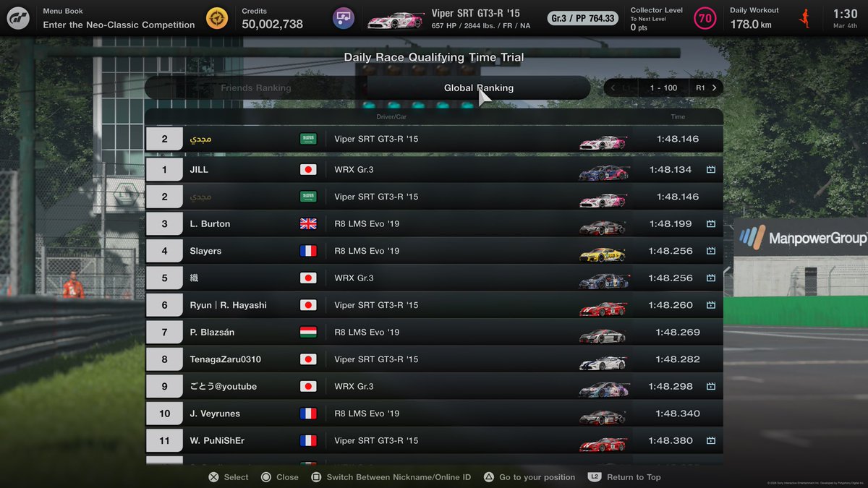Click rank 10 number box
Screen dimensions: 868x488
pyautogui.click(x=164, y=414)
